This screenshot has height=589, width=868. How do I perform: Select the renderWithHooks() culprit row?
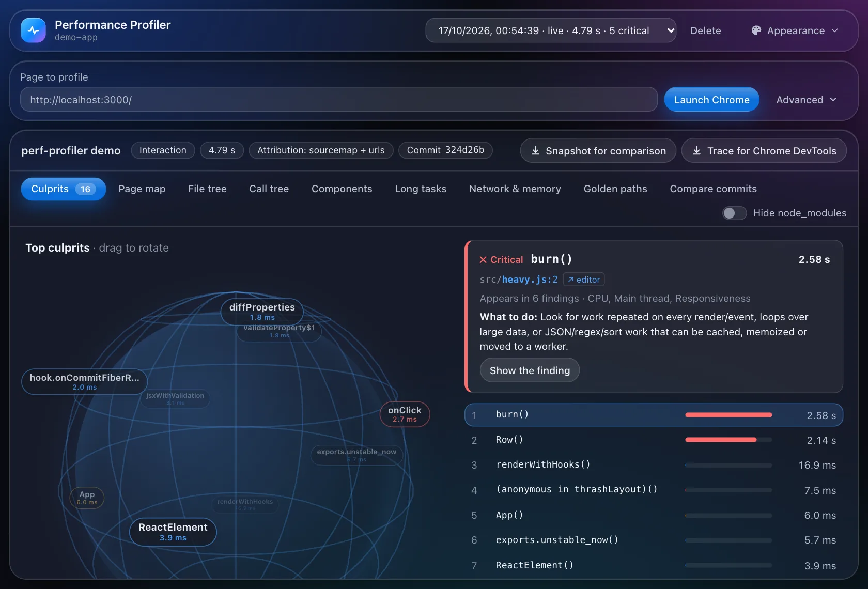[654, 465]
